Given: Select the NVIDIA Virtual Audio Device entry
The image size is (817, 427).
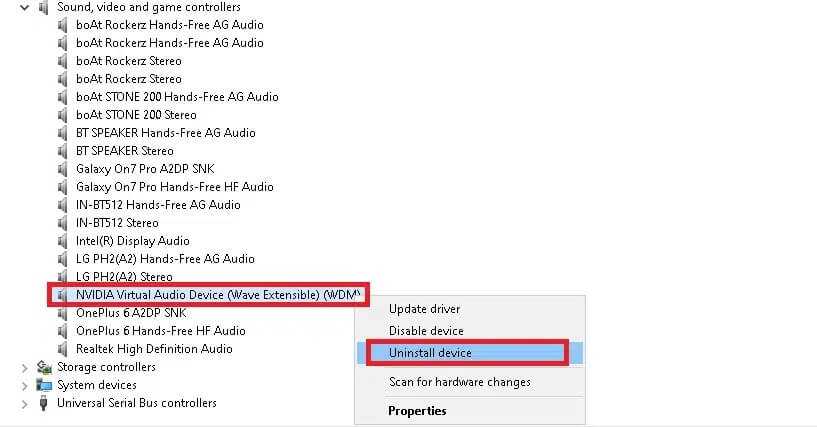Looking at the screenshot, I should [x=218, y=295].
